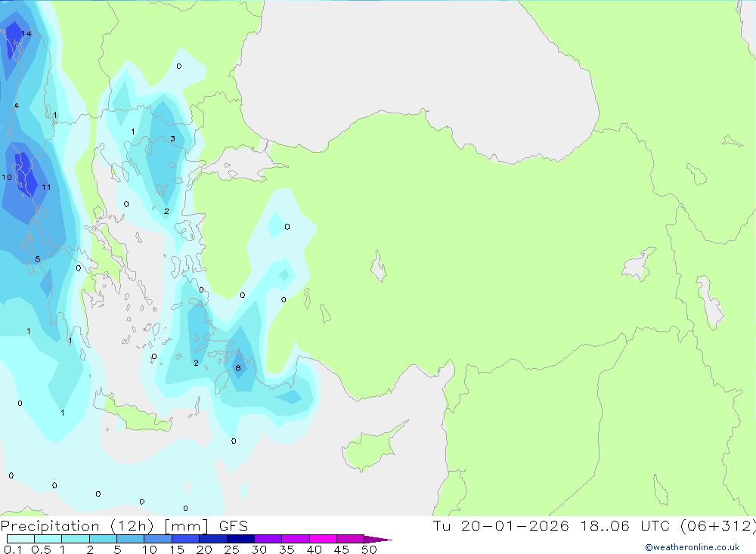The width and height of the screenshot is (756, 554).
Task: Click the '0.1' legend scale label
Action: pyautogui.click(x=13, y=549)
